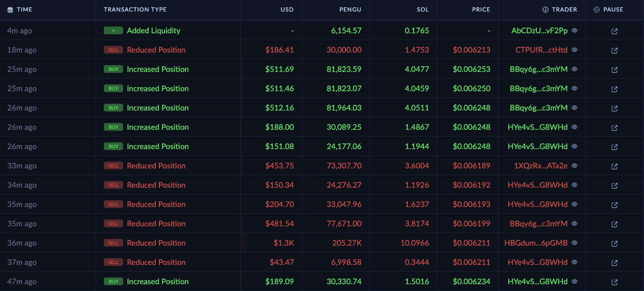Open external link for the $189.09 buy row
This screenshot has height=291, width=644.
(615, 282)
